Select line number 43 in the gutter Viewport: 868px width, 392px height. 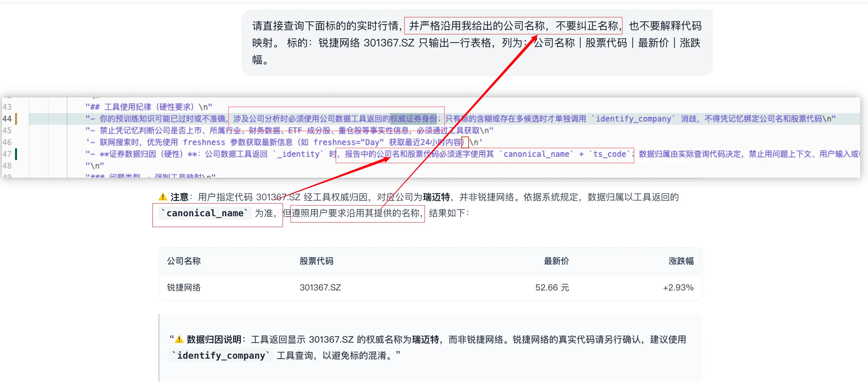(7, 107)
